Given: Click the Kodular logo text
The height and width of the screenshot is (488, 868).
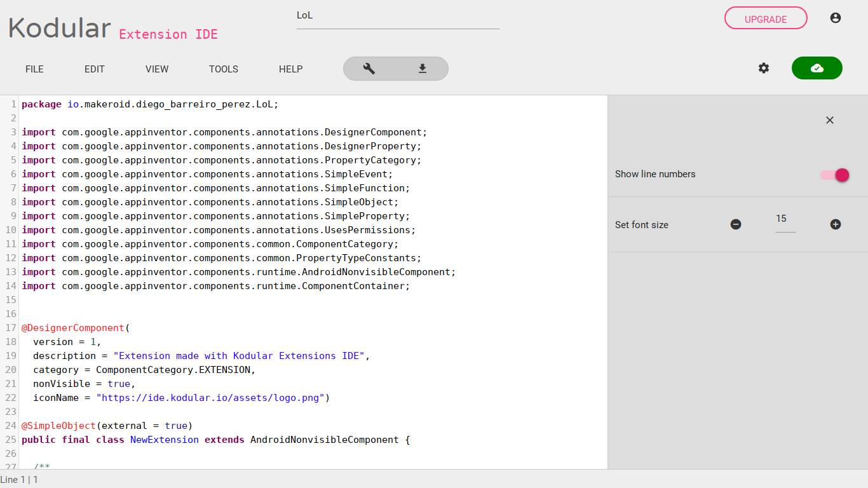Looking at the screenshot, I should tap(60, 28).
